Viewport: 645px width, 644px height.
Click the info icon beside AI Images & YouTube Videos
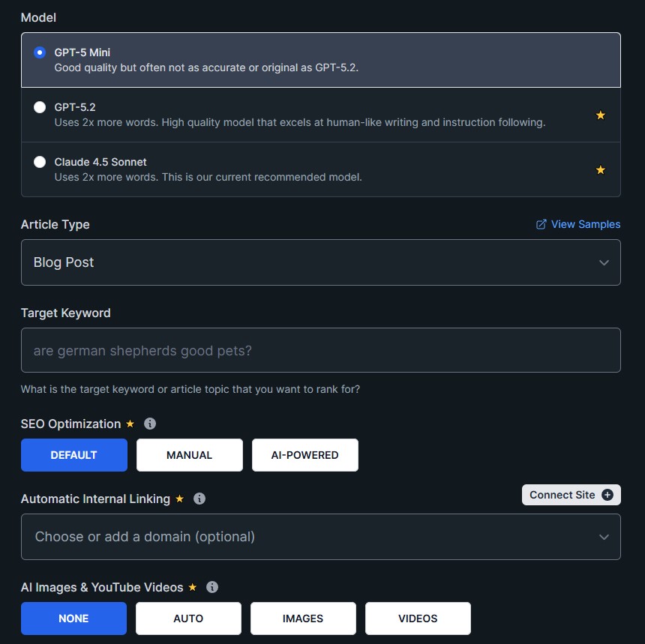coord(211,587)
